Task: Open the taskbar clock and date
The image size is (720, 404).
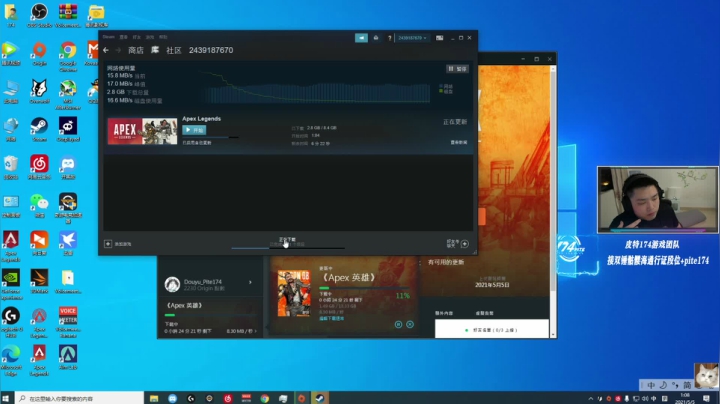Action: coord(685,398)
